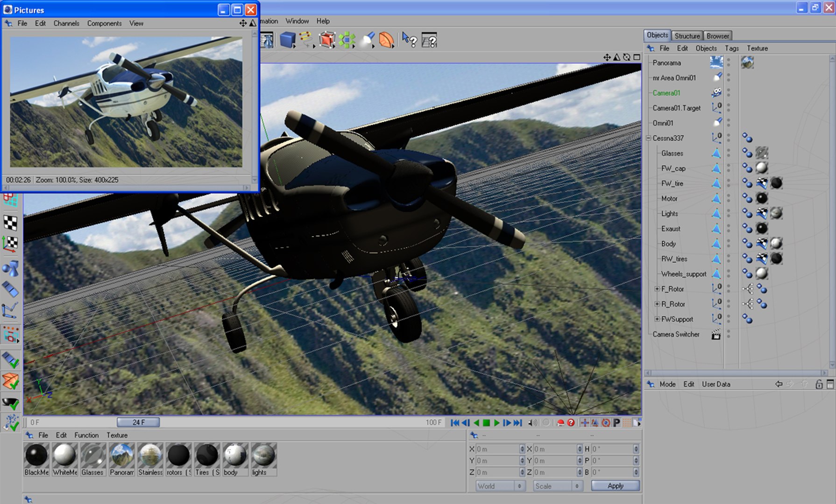This screenshot has width=836, height=504.
Task: Collapse the Cessna337 object tree
Action: pyautogui.click(x=649, y=138)
